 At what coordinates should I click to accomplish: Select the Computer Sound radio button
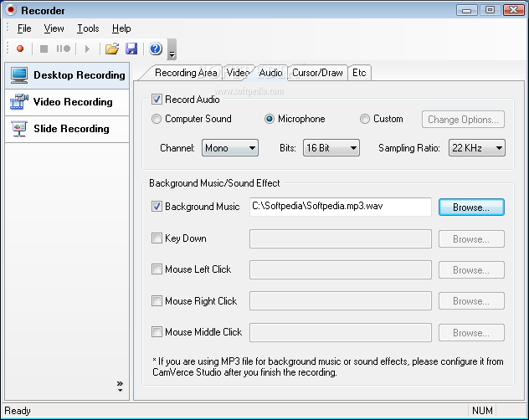pyautogui.click(x=157, y=119)
